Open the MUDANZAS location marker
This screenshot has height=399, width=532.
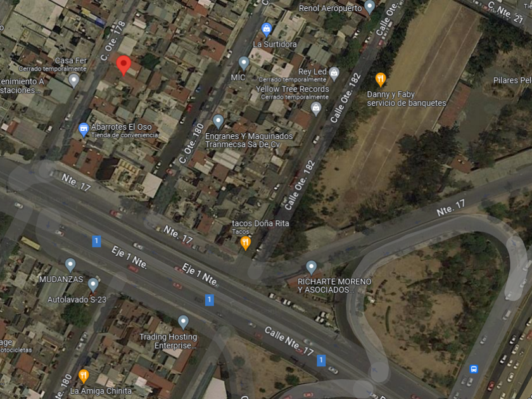[70, 265]
